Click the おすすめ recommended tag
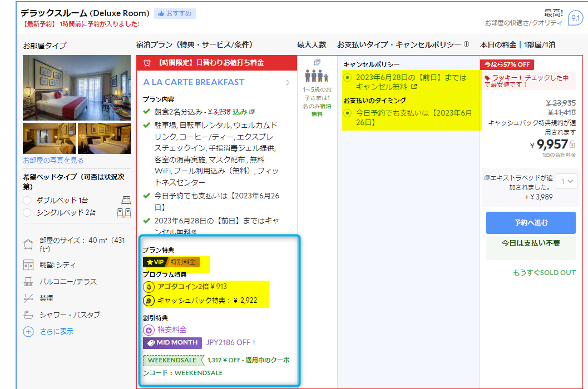This screenshot has width=588, height=389. click(175, 13)
